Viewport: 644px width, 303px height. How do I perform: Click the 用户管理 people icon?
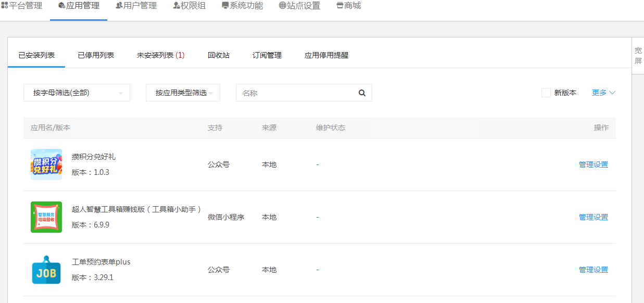coord(119,6)
